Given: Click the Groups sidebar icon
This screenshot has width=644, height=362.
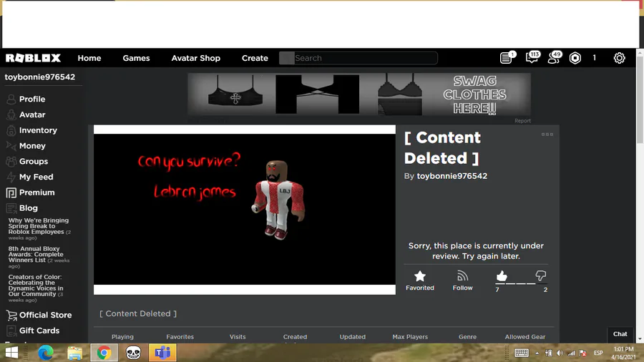Looking at the screenshot, I should click(11, 161).
